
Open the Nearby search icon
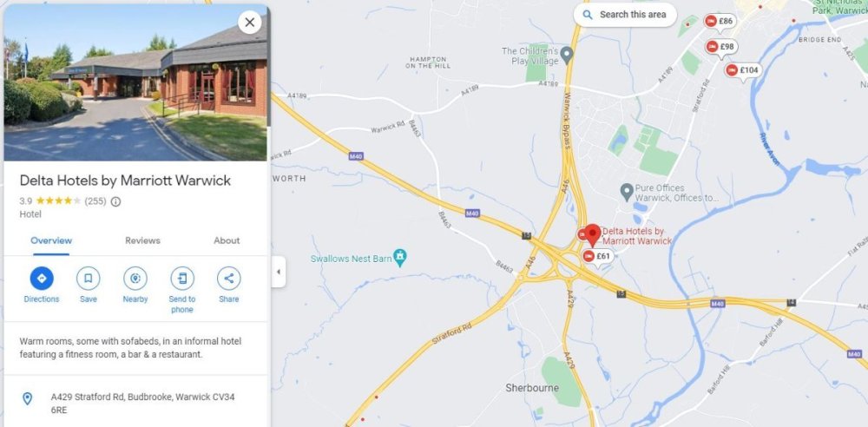pos(135,278)
